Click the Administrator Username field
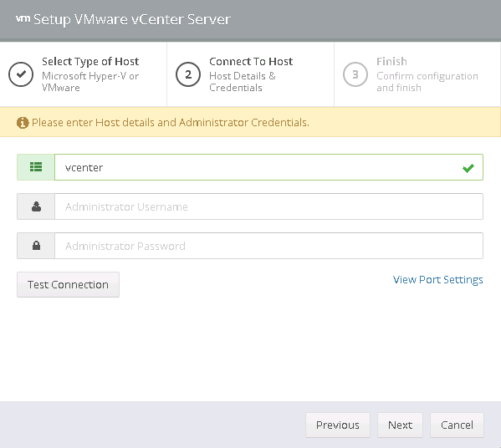Image resolution: width=501 pixels, height=448 pixels. [x=268, y=206]
